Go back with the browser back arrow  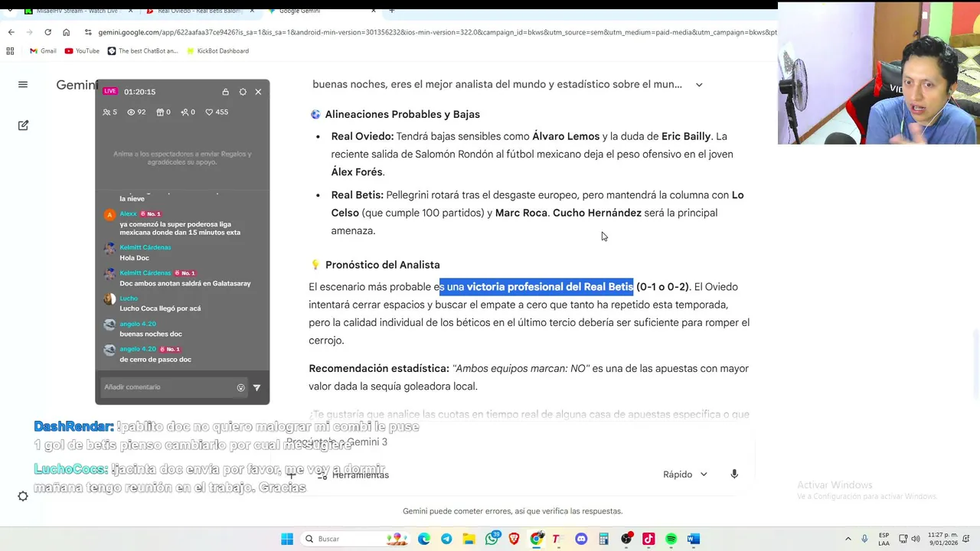coord(11,32)
